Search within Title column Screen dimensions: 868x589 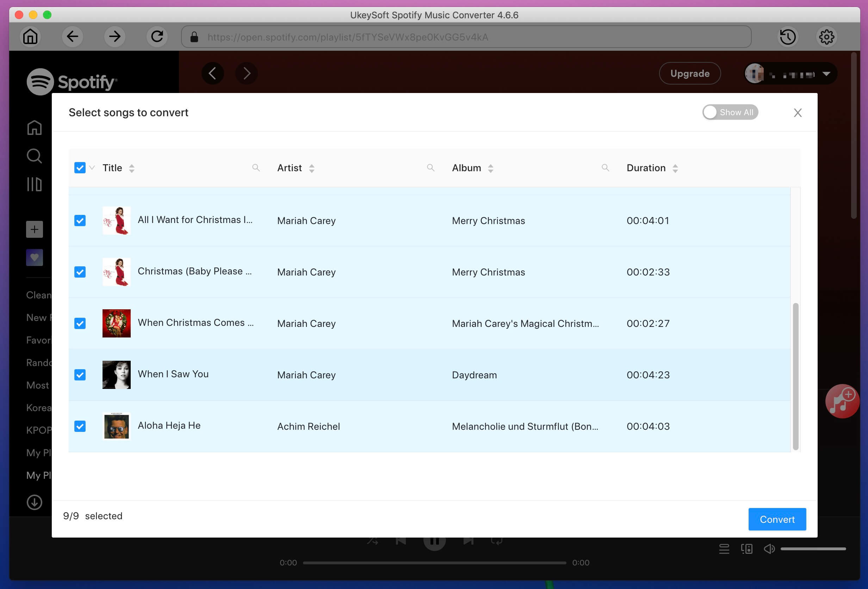point(256,168)
